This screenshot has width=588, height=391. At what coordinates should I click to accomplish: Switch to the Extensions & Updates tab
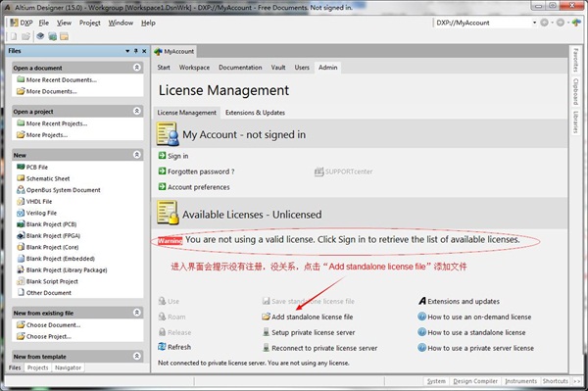(255, 113)
